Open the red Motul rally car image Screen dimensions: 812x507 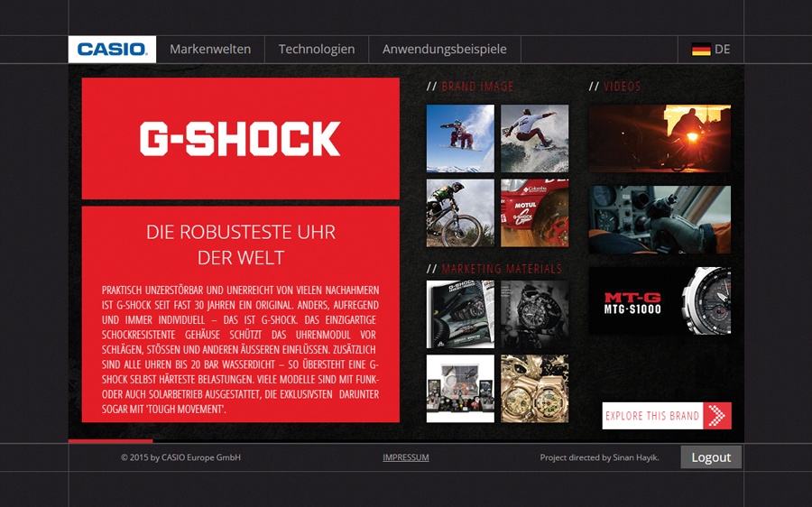534,213
